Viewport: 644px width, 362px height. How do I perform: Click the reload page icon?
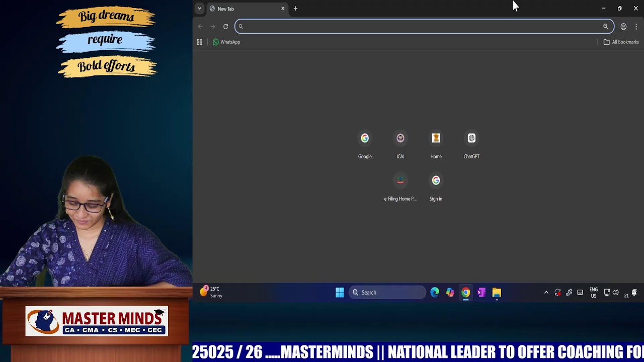(x=225, y=27)
